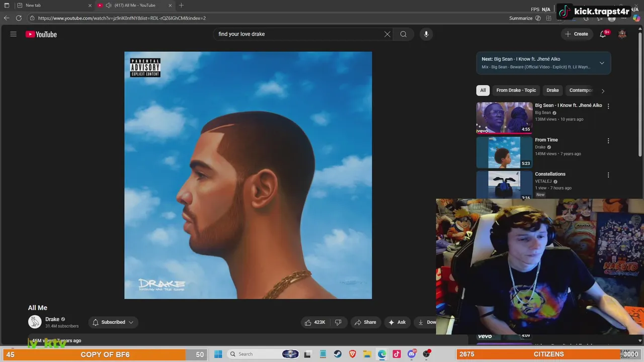Viewport: 644px width, 362px height.
Task: Click the Ask button
Action: (397, 322)
